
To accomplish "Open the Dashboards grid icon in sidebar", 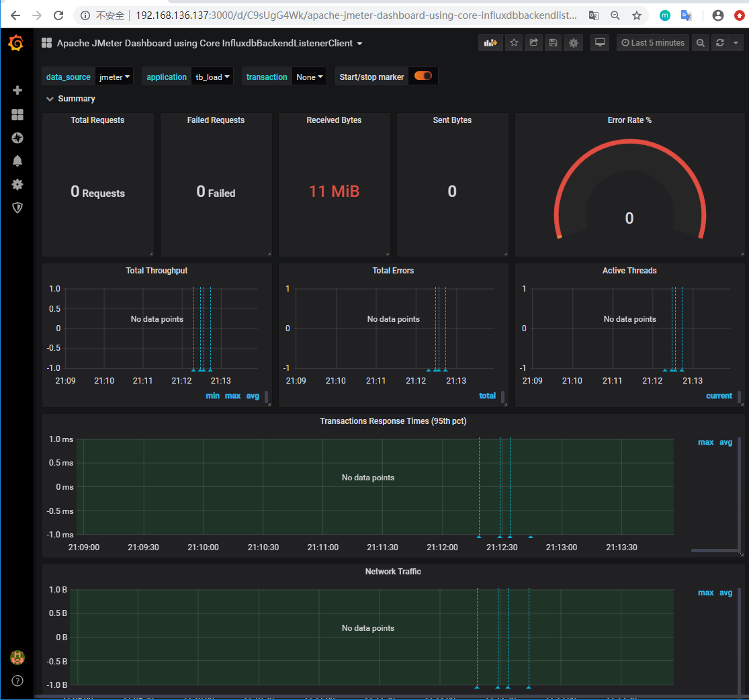I will pos(17,114).
